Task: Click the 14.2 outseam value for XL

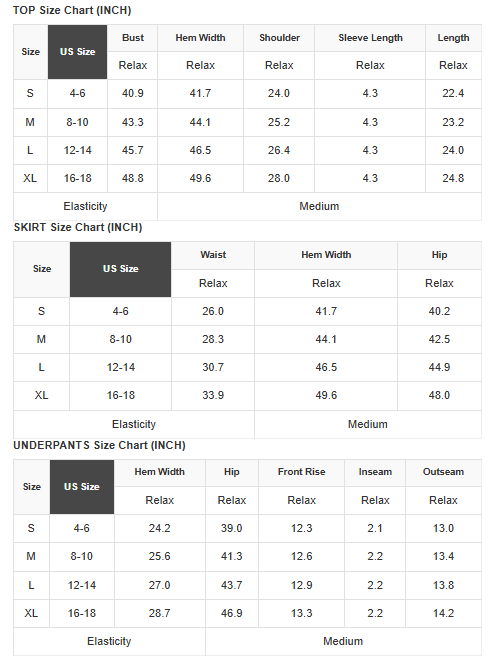Action: [443, 613]
